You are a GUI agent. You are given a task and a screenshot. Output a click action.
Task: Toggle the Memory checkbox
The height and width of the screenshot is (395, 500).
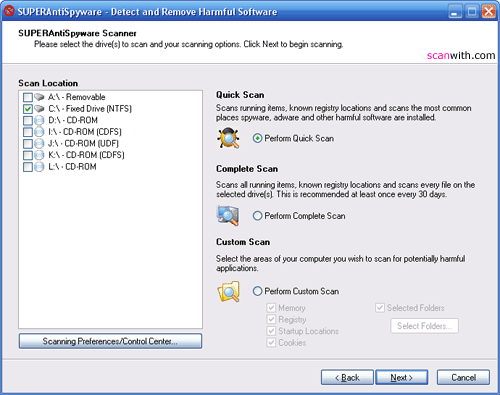pyautogui.click(x=271, y=308)
